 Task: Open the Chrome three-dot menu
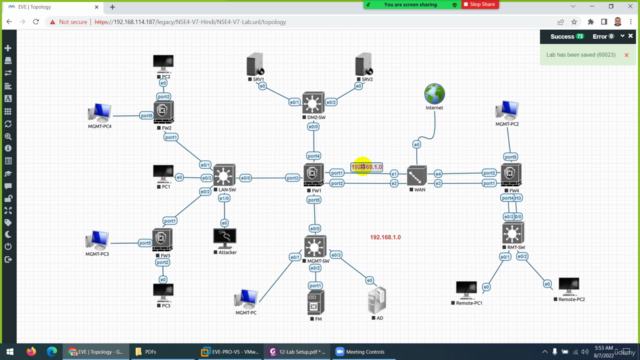coord(631,22)
